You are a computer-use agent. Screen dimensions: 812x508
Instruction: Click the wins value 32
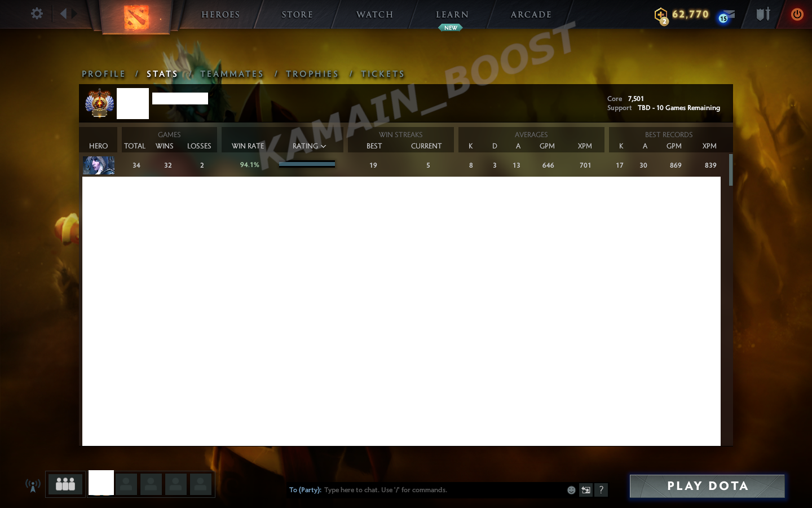click(x=168, y=165)
